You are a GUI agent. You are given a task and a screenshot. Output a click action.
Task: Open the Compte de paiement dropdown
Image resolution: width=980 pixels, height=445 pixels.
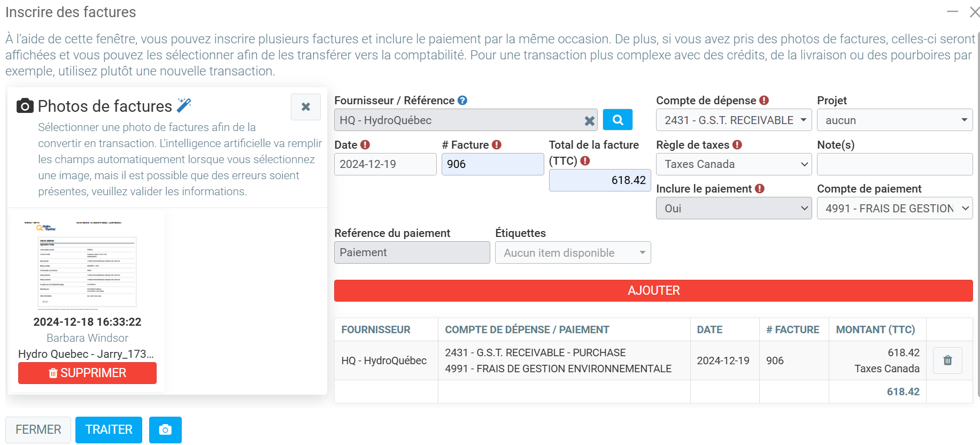(894, 209)
